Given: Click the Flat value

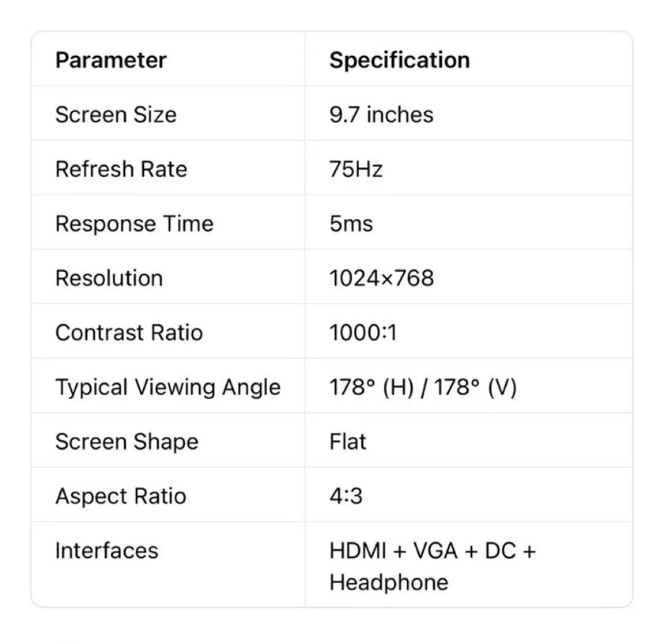Looking at the screenshot, I should (x=348, y=442).
